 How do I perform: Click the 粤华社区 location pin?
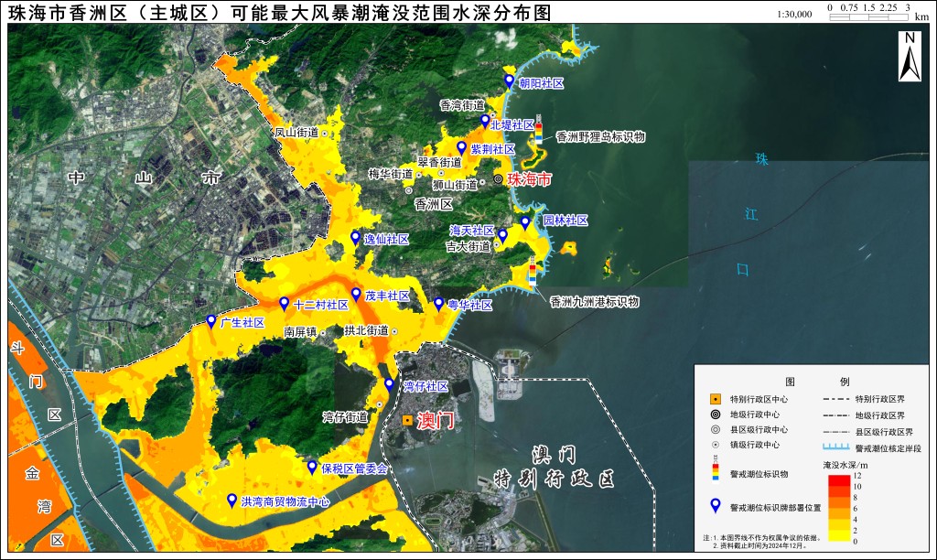click(438, 304)
